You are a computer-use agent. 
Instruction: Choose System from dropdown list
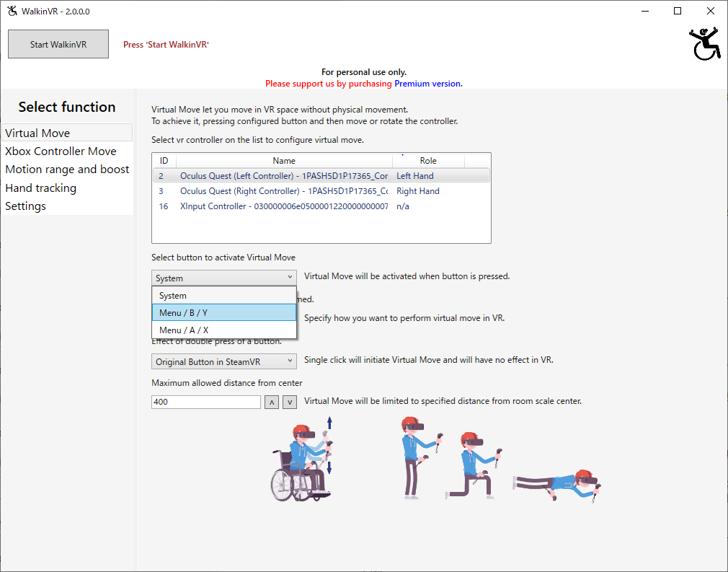pos(223,296)
